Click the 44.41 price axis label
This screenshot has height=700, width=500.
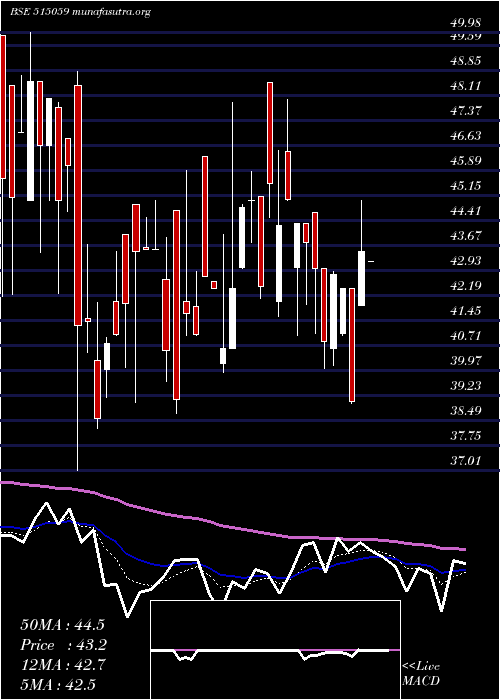pyautogui.click(x=467, y=211)
